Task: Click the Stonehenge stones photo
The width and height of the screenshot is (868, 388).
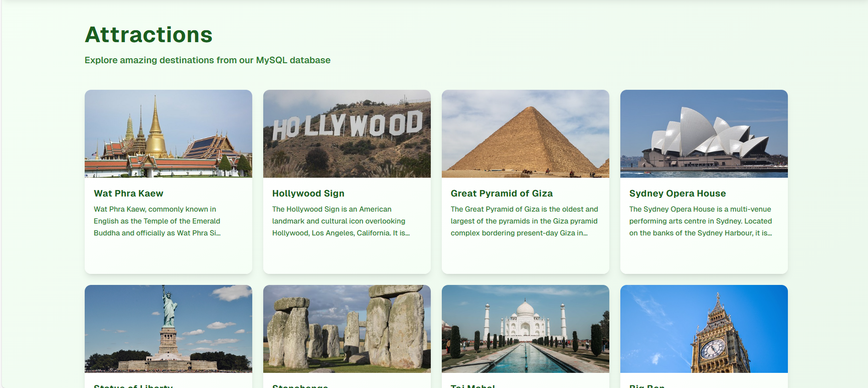Action: (x=347, y=328)
